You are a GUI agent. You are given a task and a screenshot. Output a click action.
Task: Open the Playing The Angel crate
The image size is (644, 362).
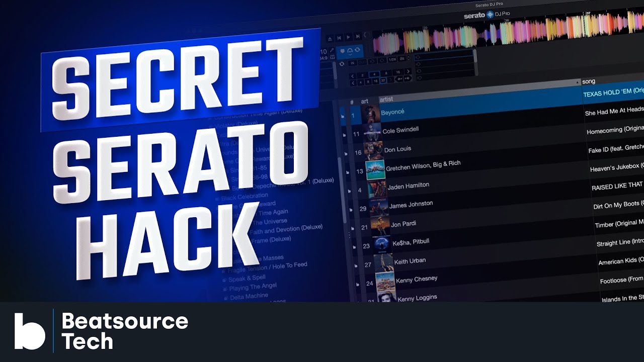[253, 287]
